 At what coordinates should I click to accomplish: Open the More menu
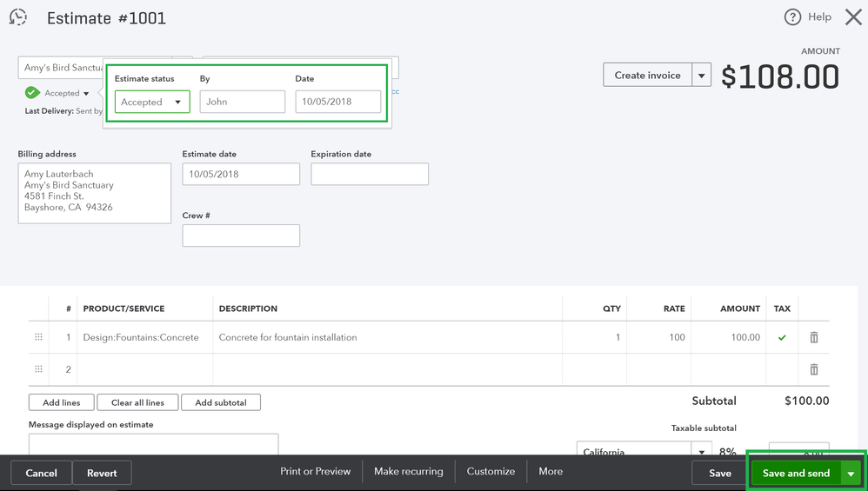[x=551, y=471]
